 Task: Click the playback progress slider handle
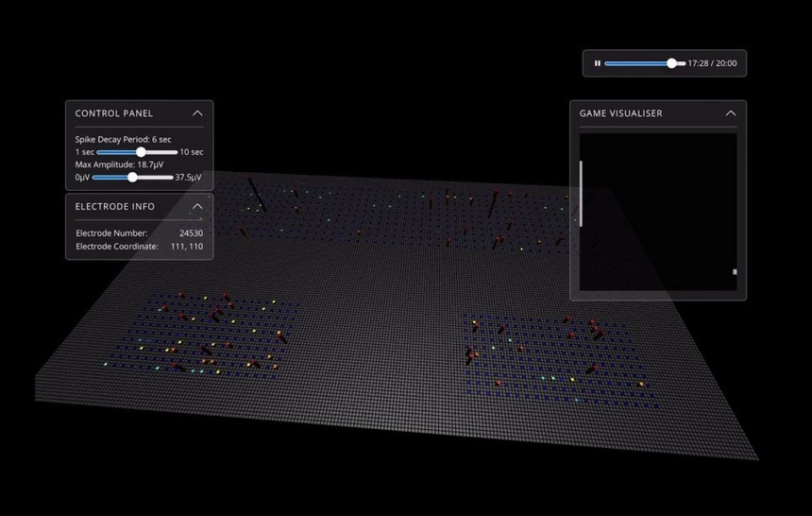tap(671, 64)
